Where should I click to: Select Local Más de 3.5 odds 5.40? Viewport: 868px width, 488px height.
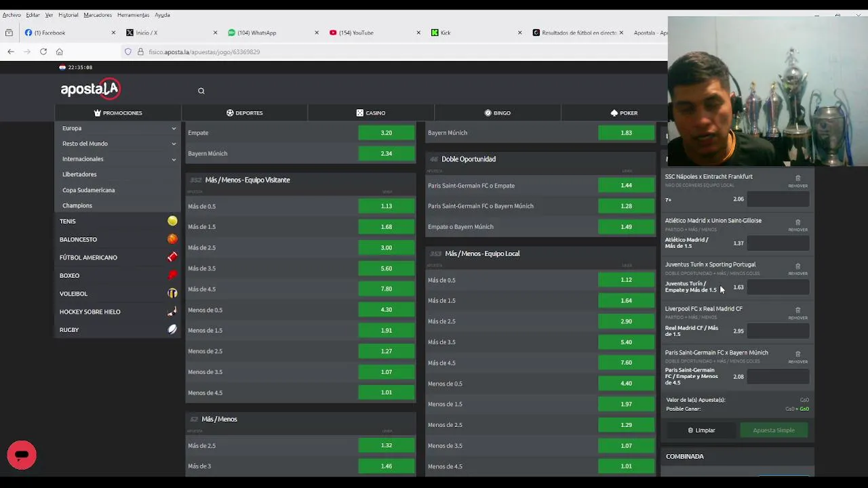pyautogui.click(x=626, y=342)
